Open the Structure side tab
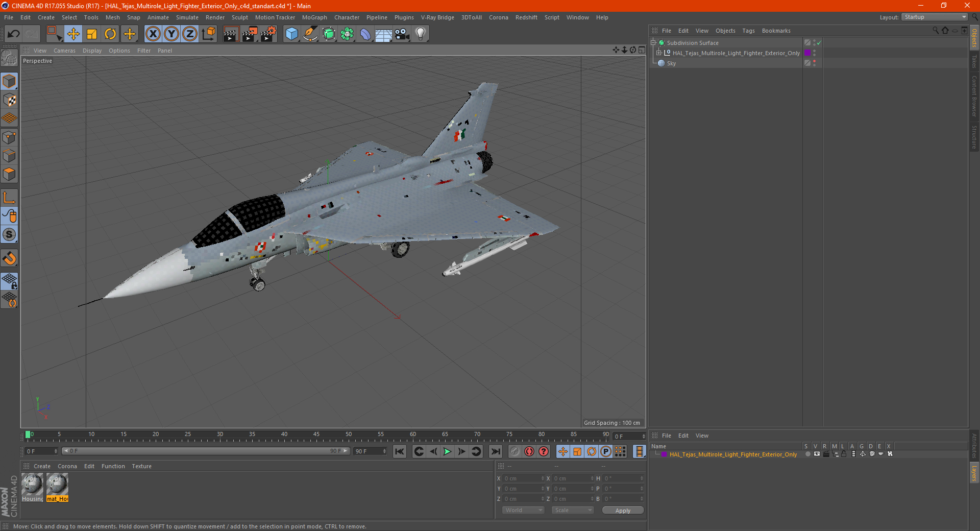The image size is (980, 531). click(x=974, y=137)
